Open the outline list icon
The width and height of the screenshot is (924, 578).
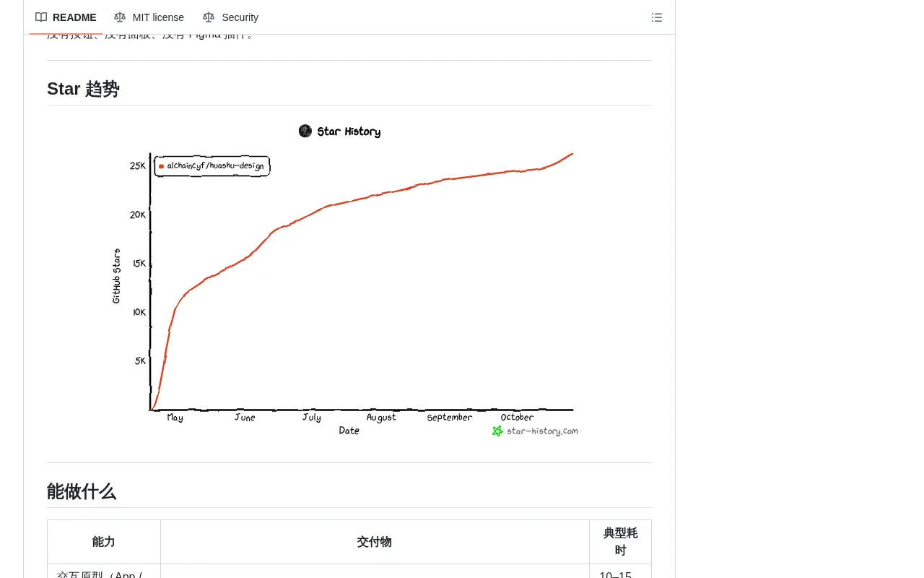pos(657,17)
